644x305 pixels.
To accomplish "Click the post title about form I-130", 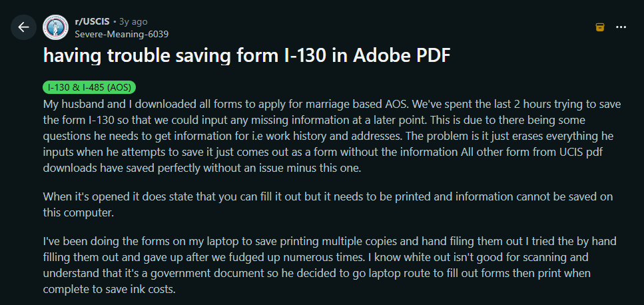I will pyautogui.click(x=246, y=57).
